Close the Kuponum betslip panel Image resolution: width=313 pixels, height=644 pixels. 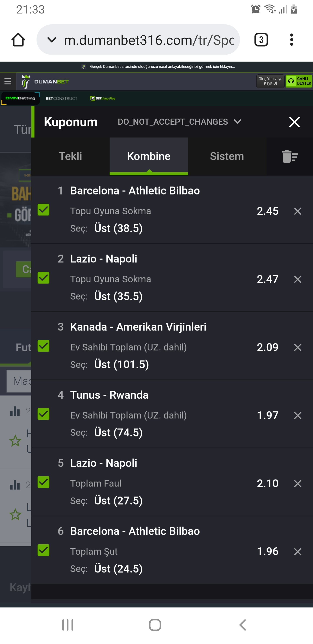coord(295,122)
